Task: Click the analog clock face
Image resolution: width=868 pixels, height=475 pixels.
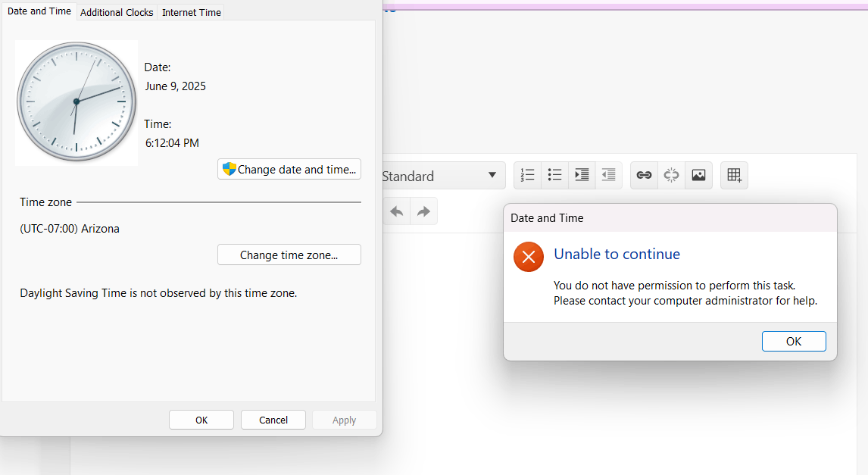Action: coord(76,102)
